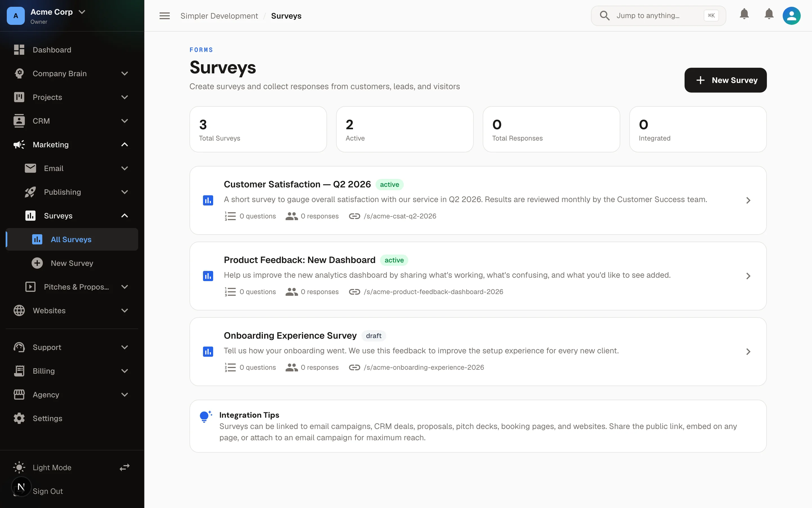This screenshot has width=812, height=508.
Task: Click the Agency storefront icon
Action: 19,395
